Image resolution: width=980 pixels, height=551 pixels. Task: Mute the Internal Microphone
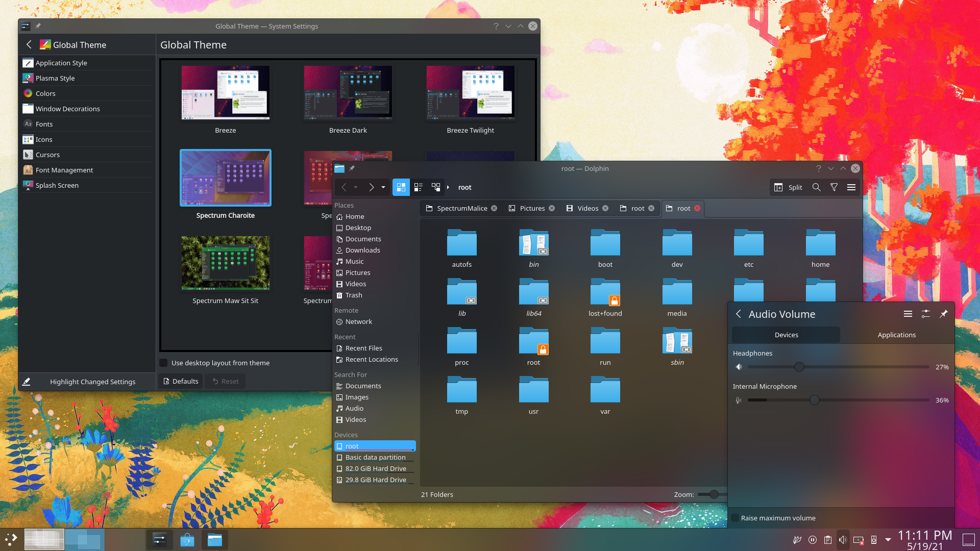739,400
